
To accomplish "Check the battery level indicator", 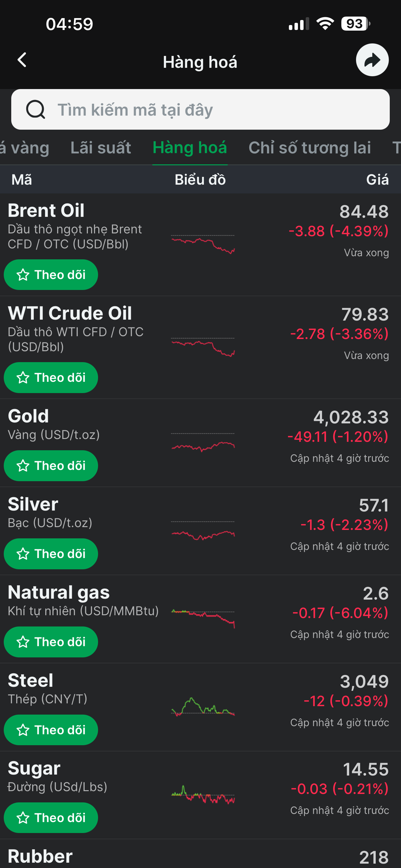I will [355, 24].
